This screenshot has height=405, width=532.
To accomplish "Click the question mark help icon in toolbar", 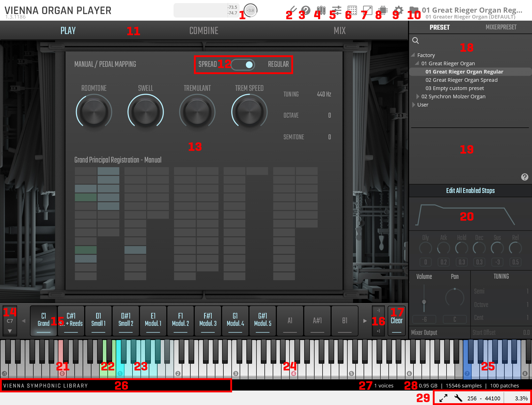I will tap(306, 10).
